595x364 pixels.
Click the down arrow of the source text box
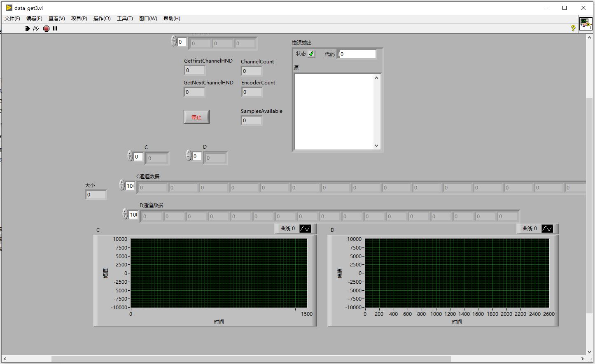(376, 146)
